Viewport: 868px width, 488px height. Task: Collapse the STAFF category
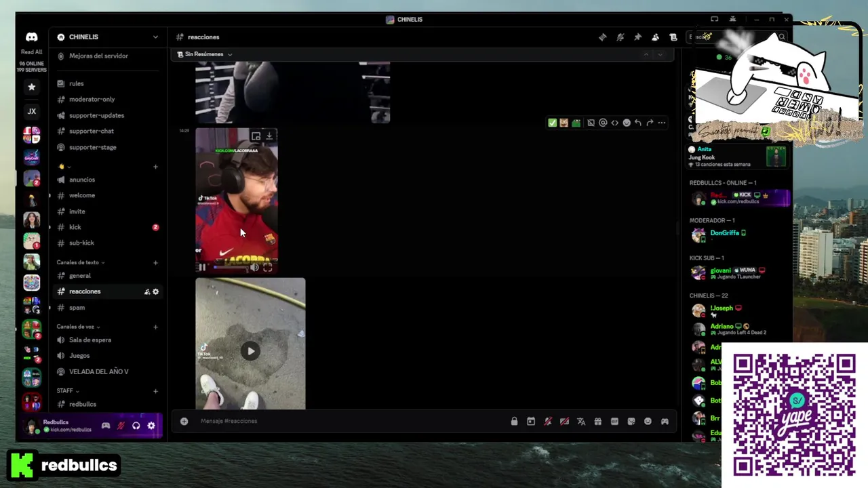(x=67, y=391)
